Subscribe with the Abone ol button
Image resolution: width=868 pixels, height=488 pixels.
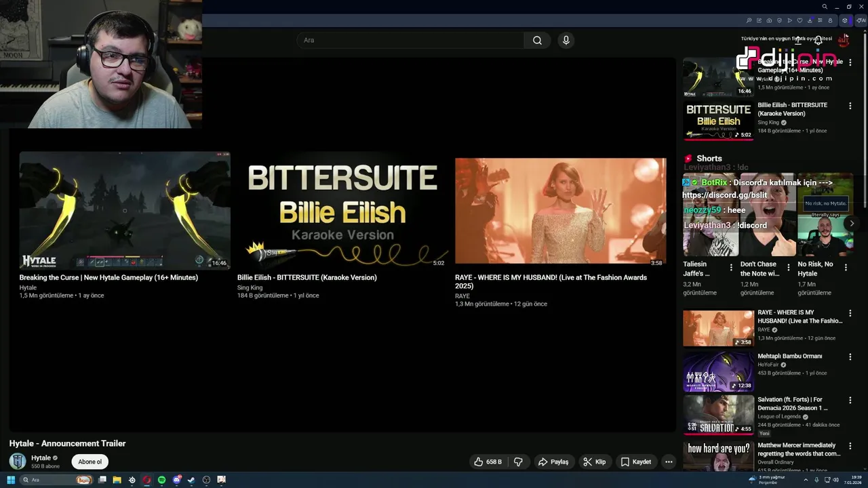[x=90, y=462]
